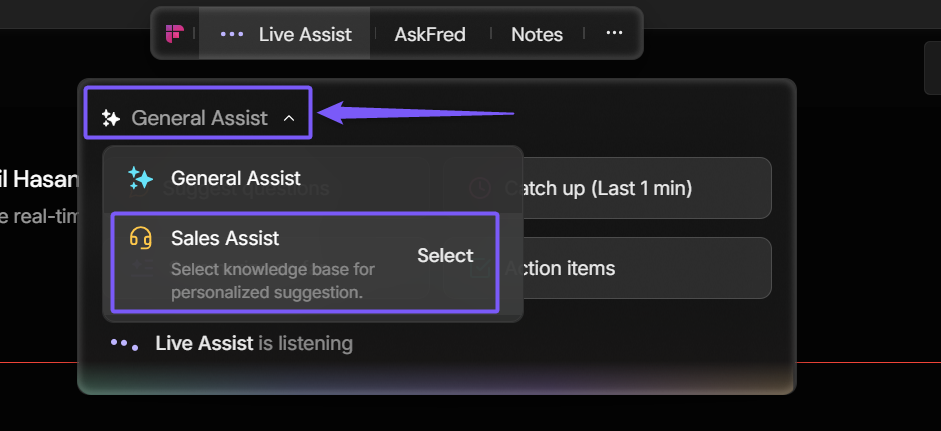Click the listening dots indicator icon
This screenshot has width=941, height=431.
pos(125,344)
